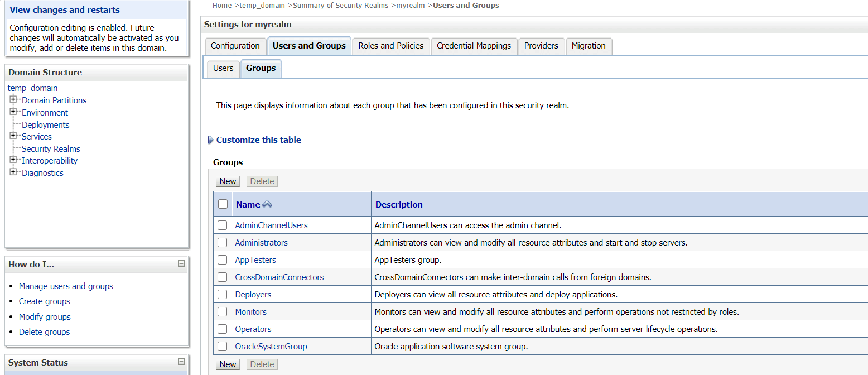868x375 pixels.
Task: Check the Administrators group checkbox
Action: pyautogui.click(x=223, y=243)
